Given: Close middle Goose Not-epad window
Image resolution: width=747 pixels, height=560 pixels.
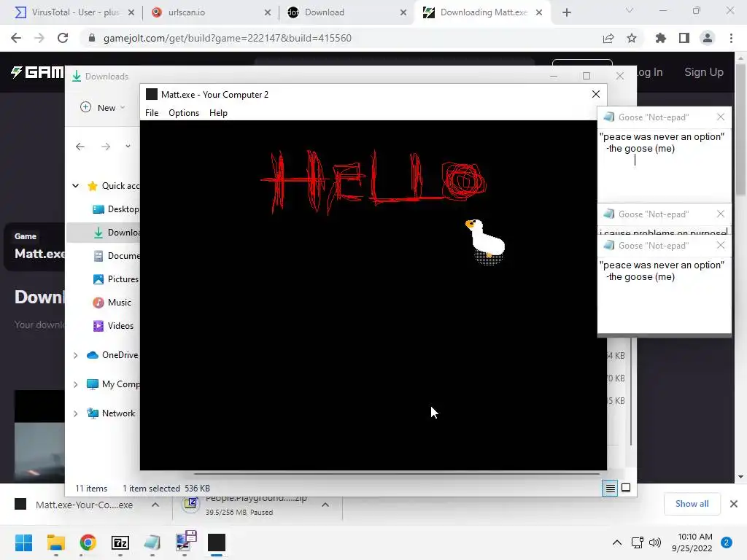Looking at the screenshot, I should pos(721,214).
